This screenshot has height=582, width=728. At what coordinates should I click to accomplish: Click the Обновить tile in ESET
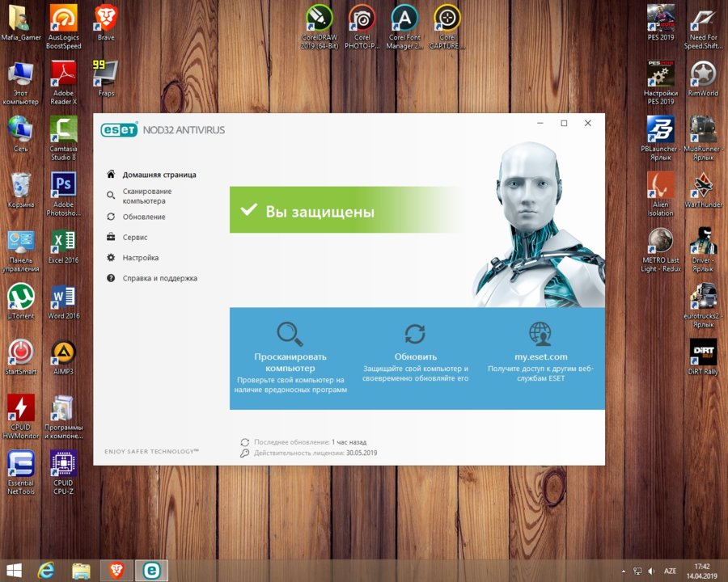[415, 352]
